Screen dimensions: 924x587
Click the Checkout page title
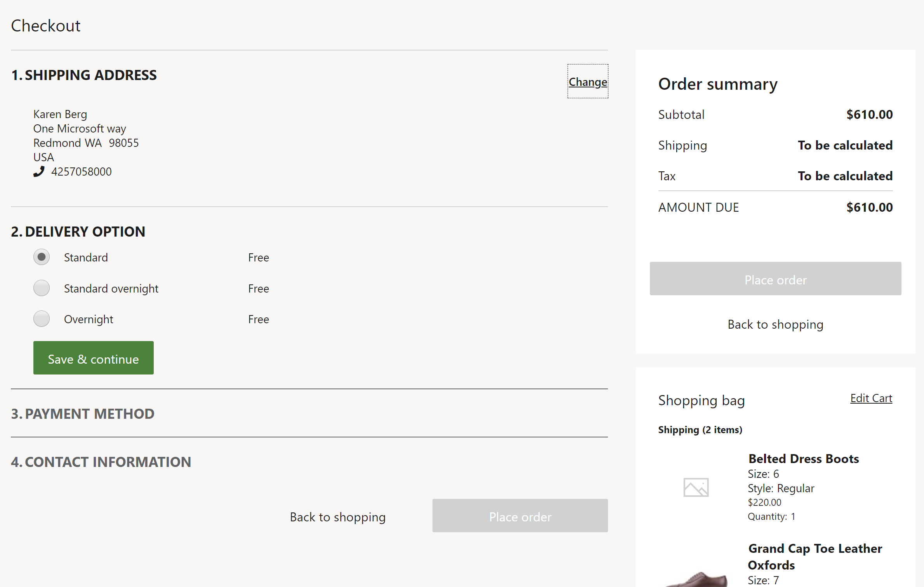click(x=45, y=25)
